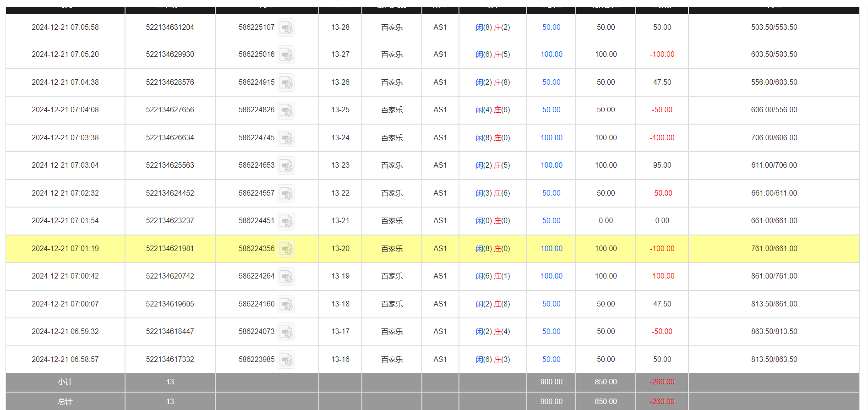Screen dimensions: 868x410
Task: Click replay icon beside game 586225016
Action: point(286,55)
